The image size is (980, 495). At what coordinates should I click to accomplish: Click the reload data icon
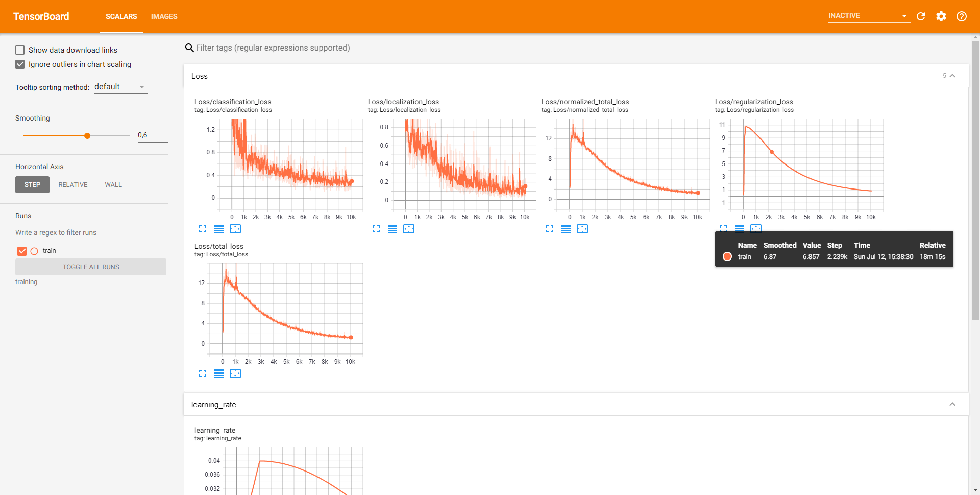point(921,16)
